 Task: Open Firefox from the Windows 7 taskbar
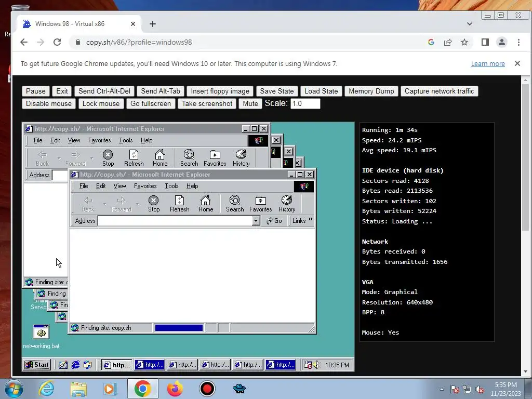175,389
